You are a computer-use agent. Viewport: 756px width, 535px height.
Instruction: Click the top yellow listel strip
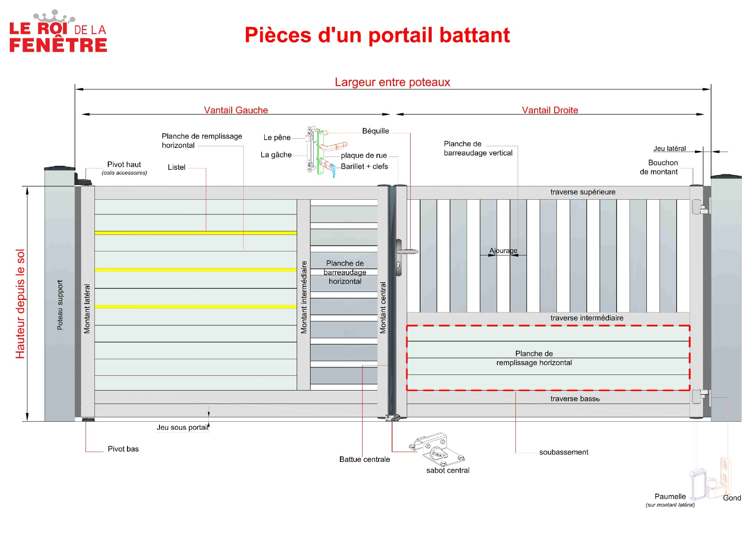[195, 233]
